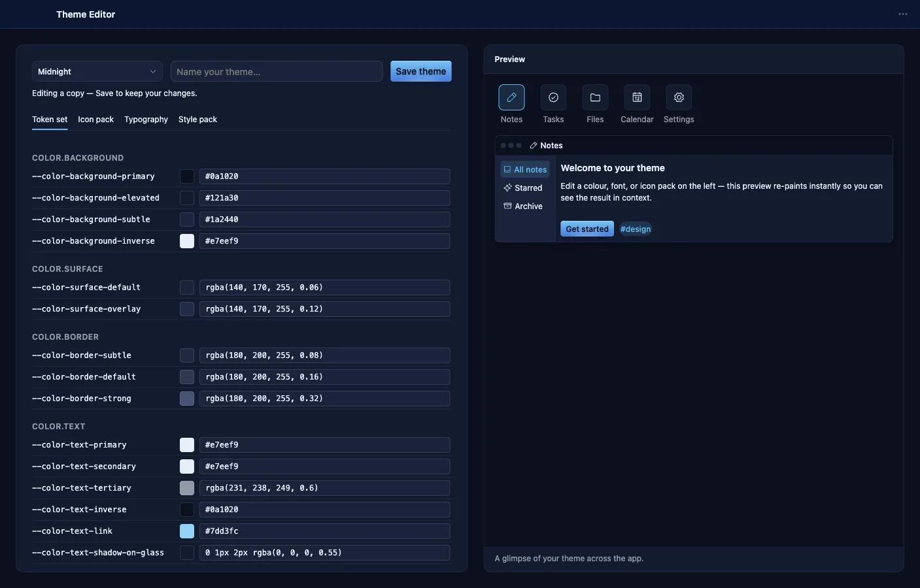Edit the background-inverse value field
The image size is (920, 588).
(x=324, y=241)
